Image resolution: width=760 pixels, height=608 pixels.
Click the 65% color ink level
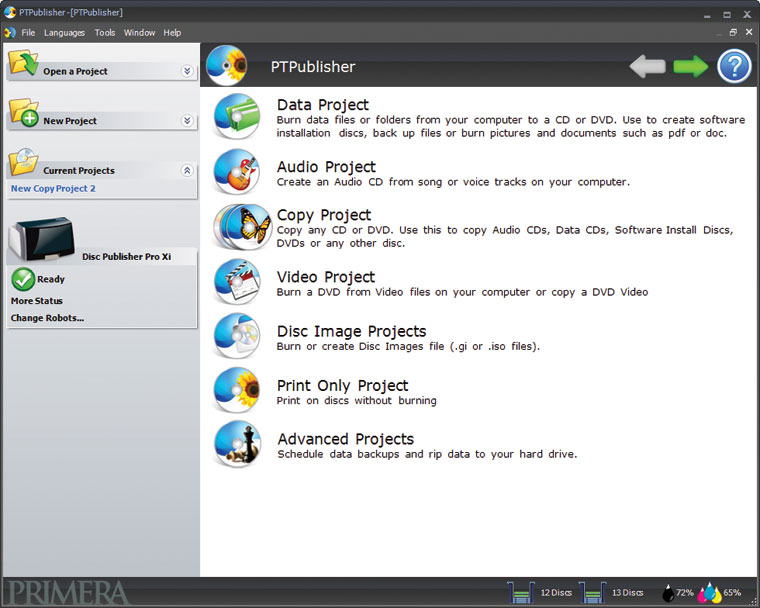[x=732, y=592]
